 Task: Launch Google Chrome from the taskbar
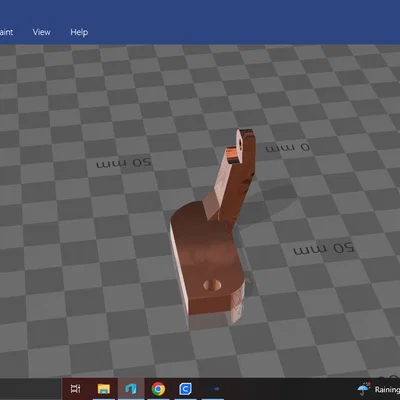tap(158, 389)
